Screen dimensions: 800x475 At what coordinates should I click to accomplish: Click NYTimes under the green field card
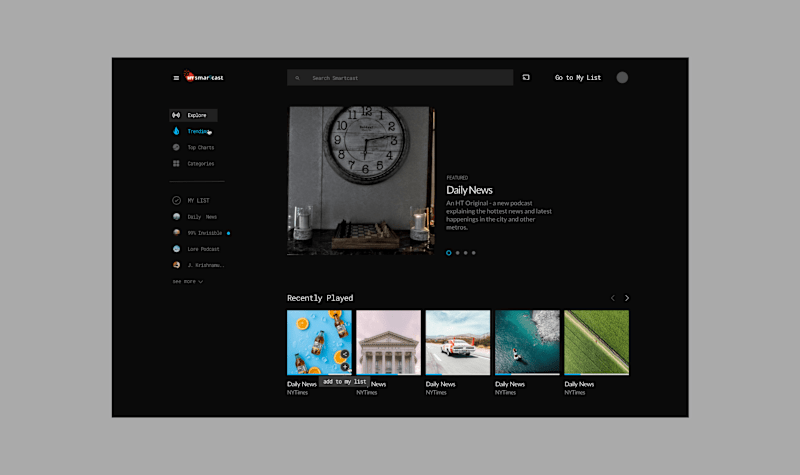(x=575, y=393)
